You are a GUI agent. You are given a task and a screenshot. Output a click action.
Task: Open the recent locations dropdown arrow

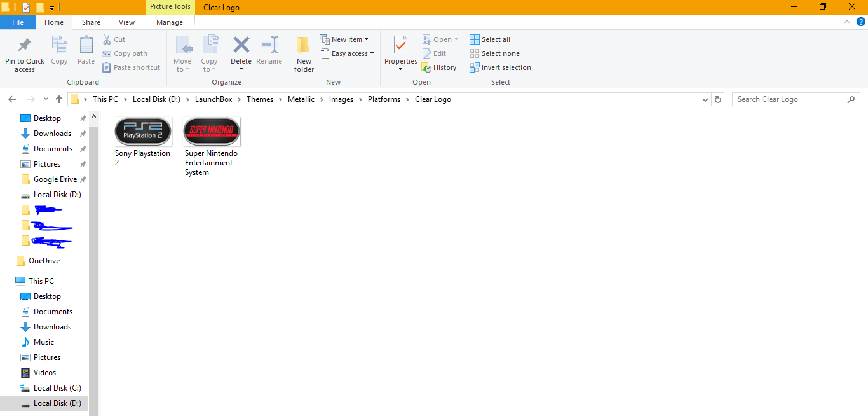point(46,99)
